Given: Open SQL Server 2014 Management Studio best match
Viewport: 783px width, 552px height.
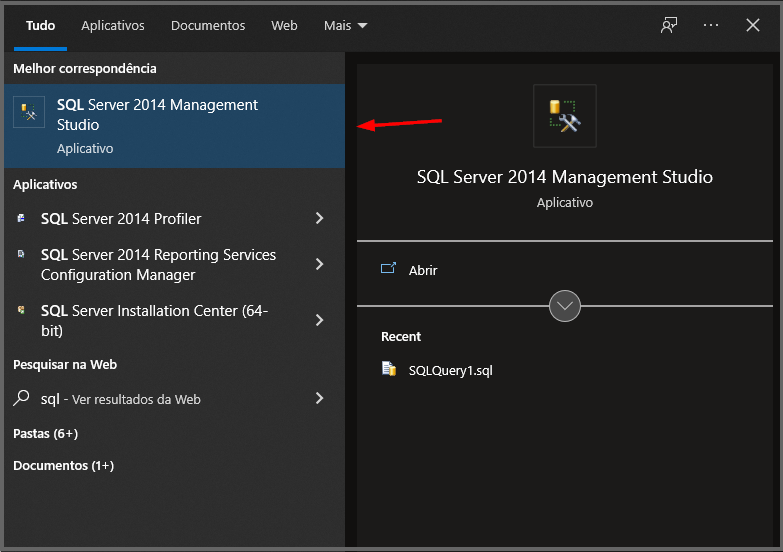Looking at the screenshot, I should [x=174, y=126].
